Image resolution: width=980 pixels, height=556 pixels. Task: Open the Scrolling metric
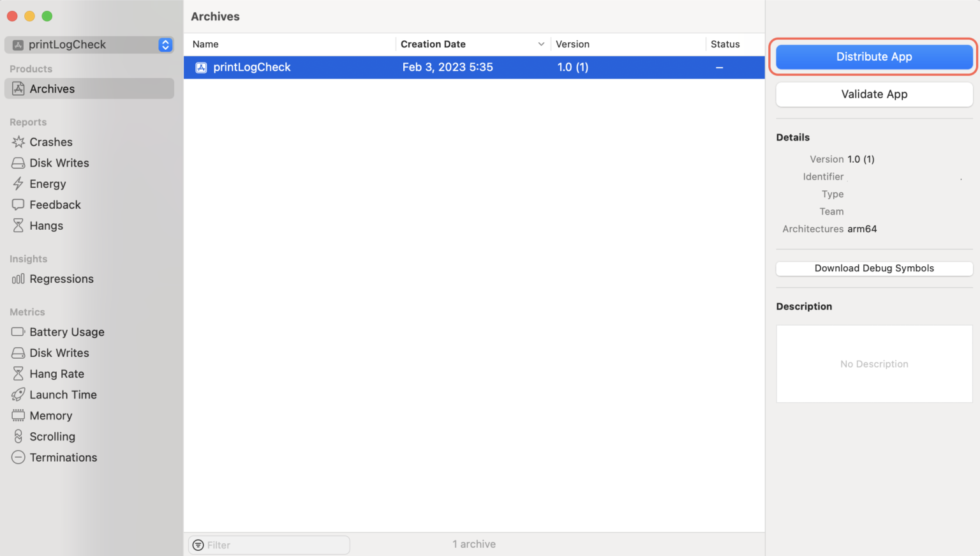pos(52,436)
